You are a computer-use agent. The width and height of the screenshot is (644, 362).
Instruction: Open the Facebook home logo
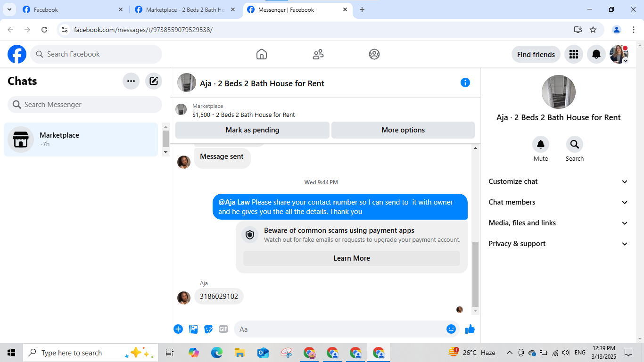point(17,54)
